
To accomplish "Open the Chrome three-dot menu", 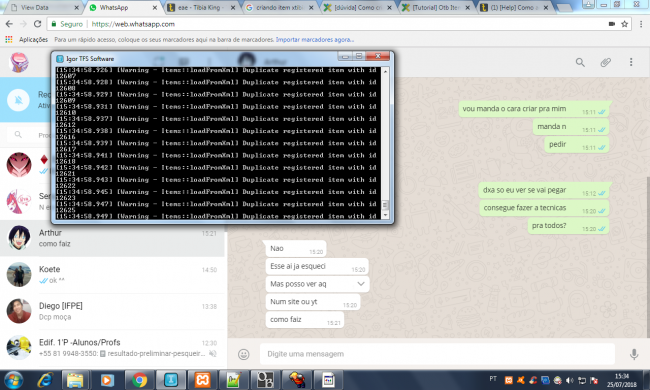I will click(x=641, y=24).
